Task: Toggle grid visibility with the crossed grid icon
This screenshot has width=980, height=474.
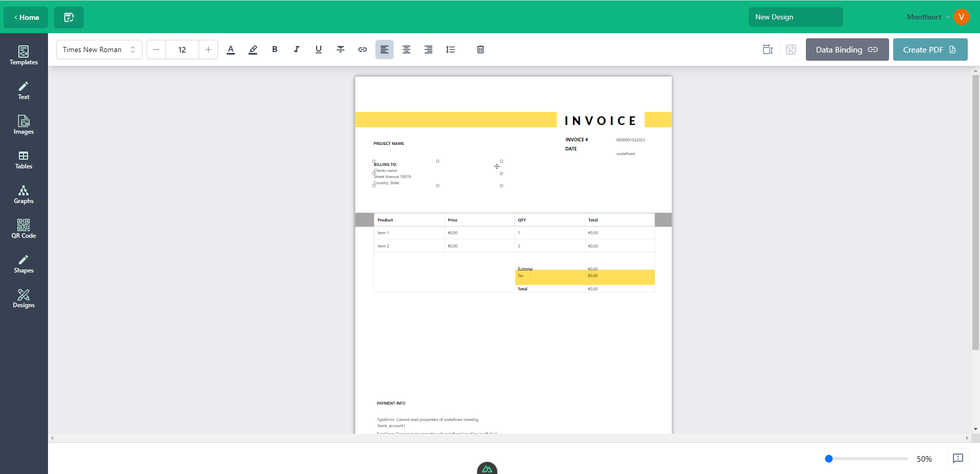Action: click(791, 49)
